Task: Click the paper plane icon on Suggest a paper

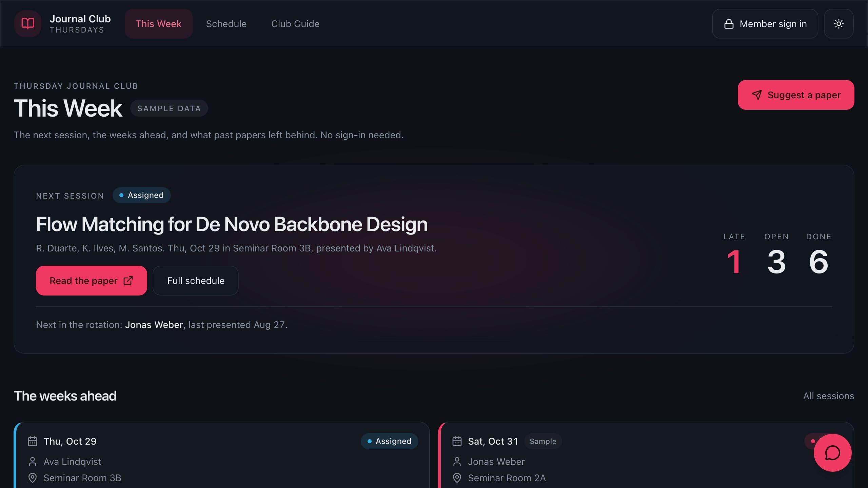Action: coord(756,95)
